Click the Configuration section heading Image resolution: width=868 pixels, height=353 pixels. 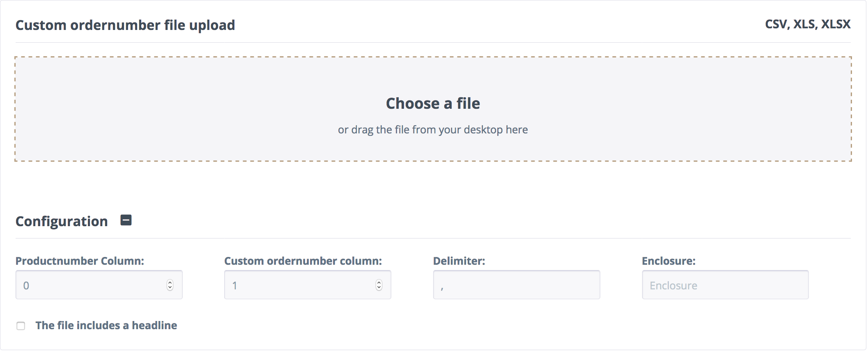tap(62, 221)
